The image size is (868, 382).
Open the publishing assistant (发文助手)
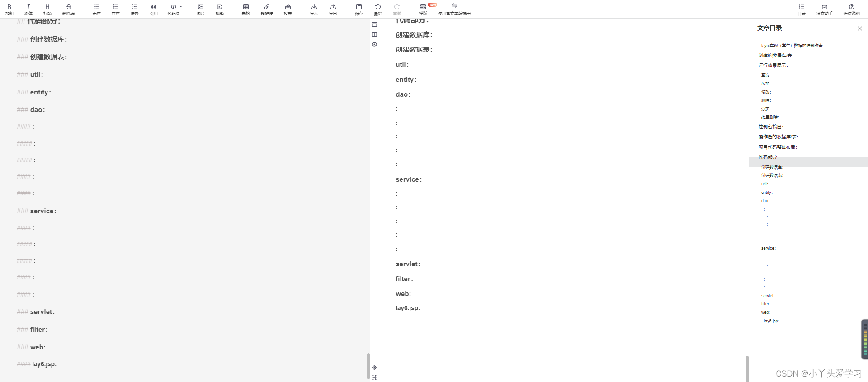825,9
